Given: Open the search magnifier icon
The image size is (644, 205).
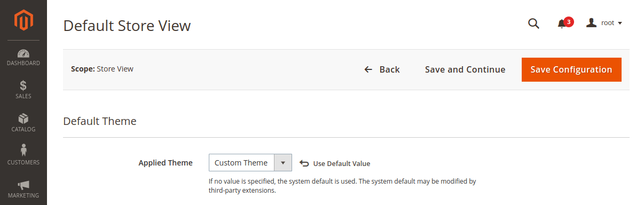Looking at the screenshot, I should click(x=533, y=23).
